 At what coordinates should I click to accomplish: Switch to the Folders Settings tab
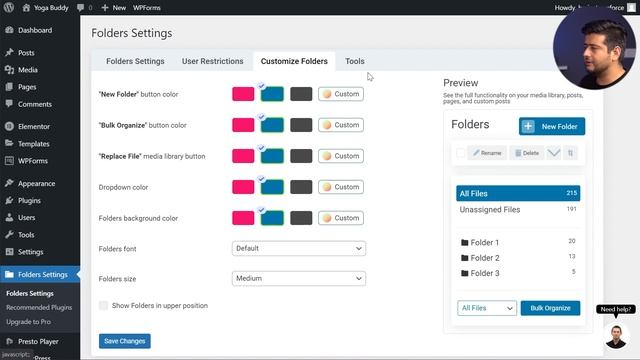coord(135,61)
